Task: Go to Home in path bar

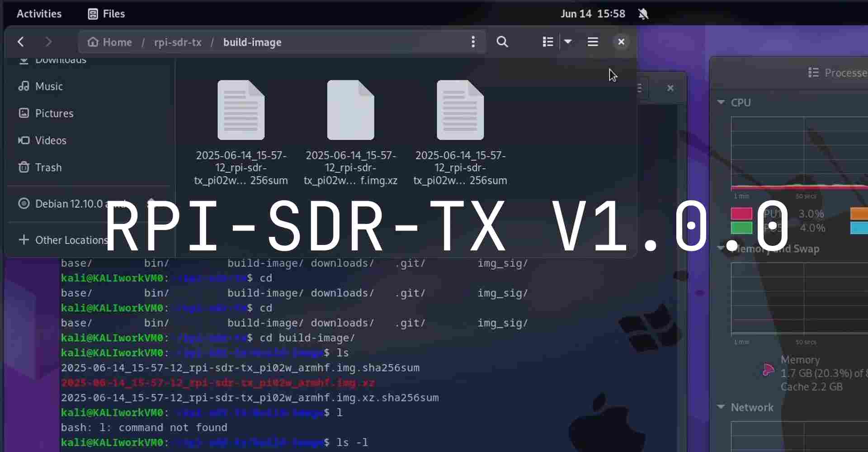Action: (x=110, y=42)
